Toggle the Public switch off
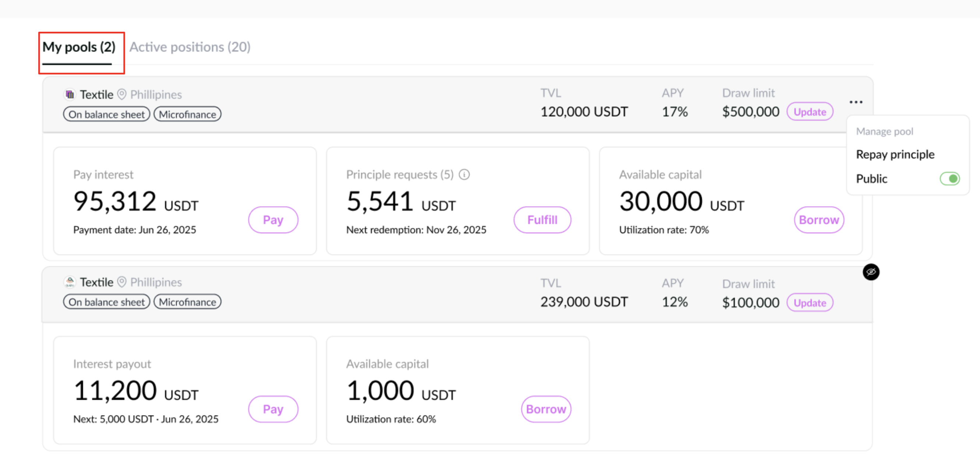 949,179
